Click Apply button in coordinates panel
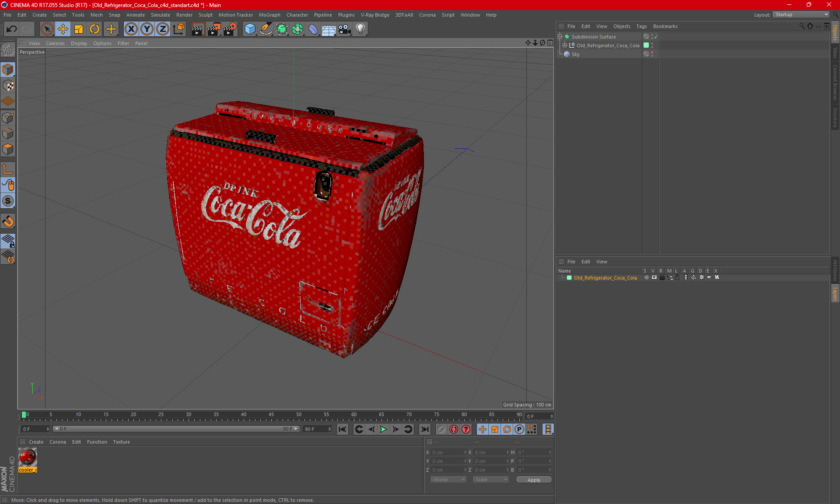The height and width of the screenshot is (504, 840). point(533,479)
